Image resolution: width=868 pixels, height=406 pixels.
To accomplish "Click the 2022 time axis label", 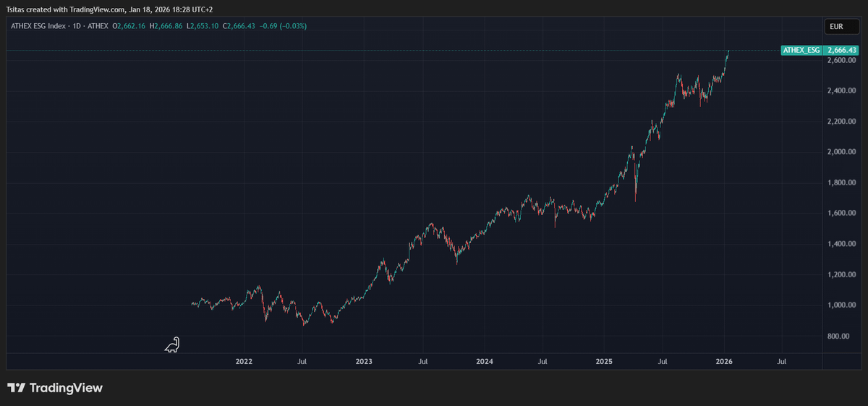I will (x=244, y=360).
